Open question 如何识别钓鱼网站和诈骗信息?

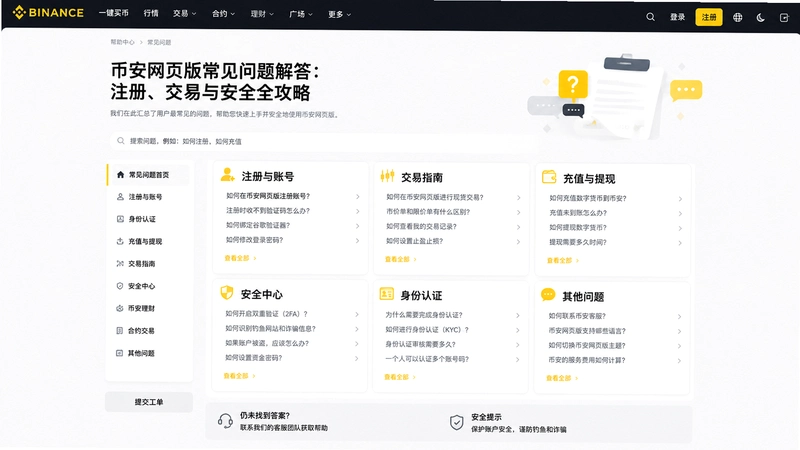point(270,329)
